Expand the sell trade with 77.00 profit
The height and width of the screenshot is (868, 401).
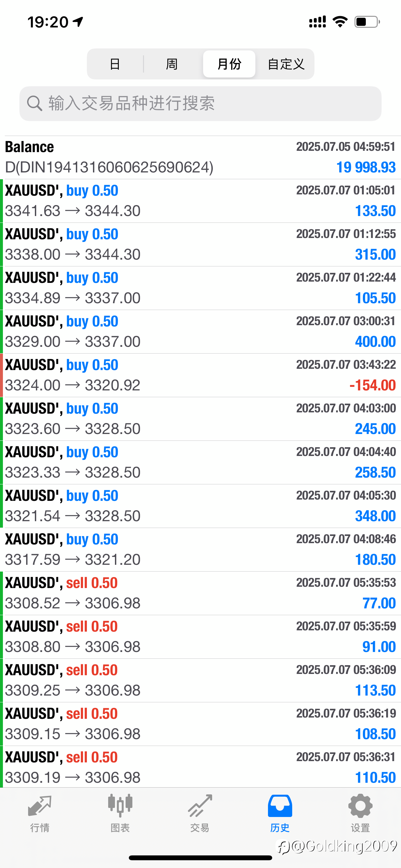click(x=200, y=593)
